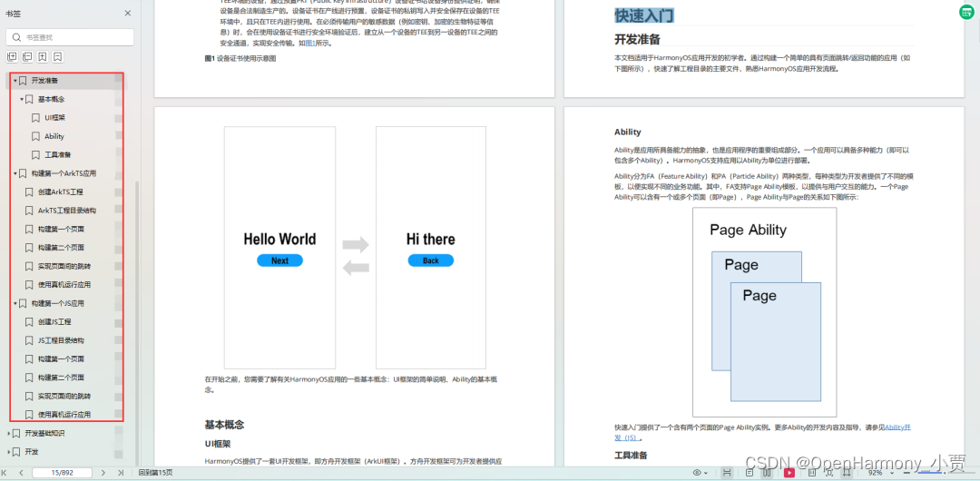Click the 书签查找 bookmark search field

point(71,37)
